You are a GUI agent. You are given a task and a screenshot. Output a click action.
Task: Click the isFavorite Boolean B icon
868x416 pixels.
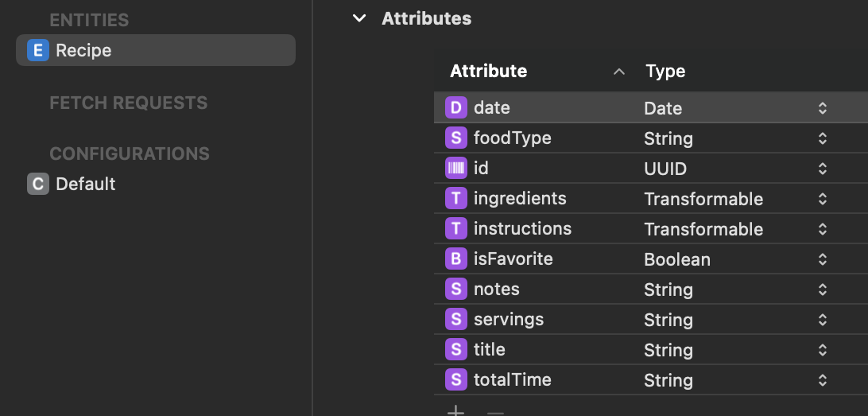coord(456,259)
